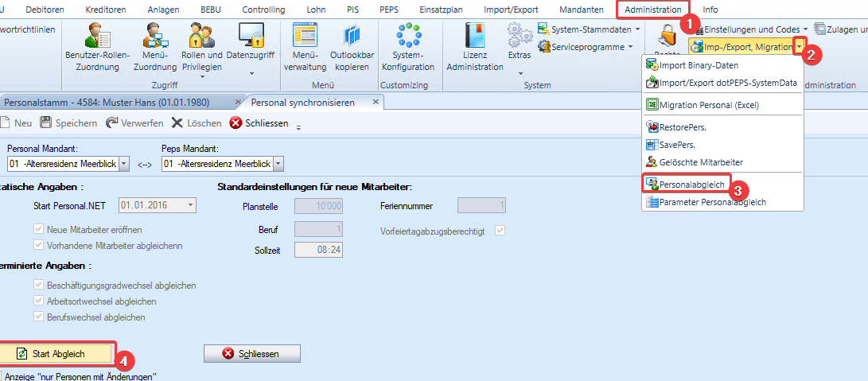Screen dimensions: 868x381
Task: Expand Extras dropdown arrow
Action: (x=520, y=73)
